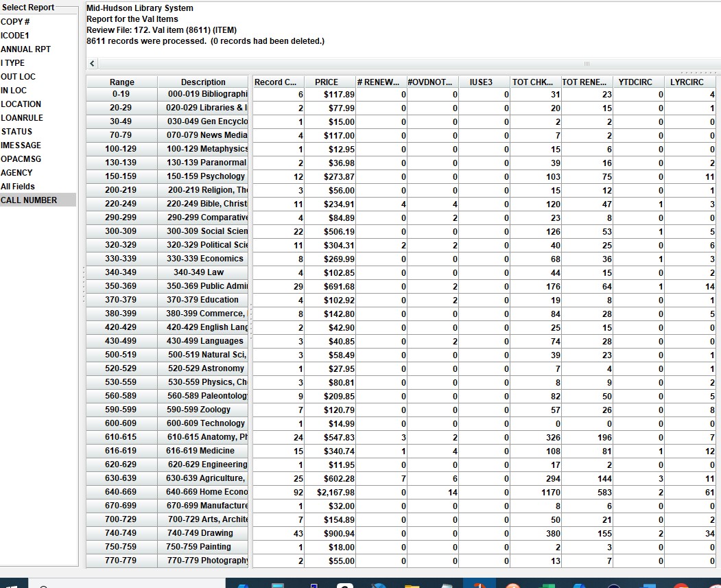Select the OPACMSG report

38,159
